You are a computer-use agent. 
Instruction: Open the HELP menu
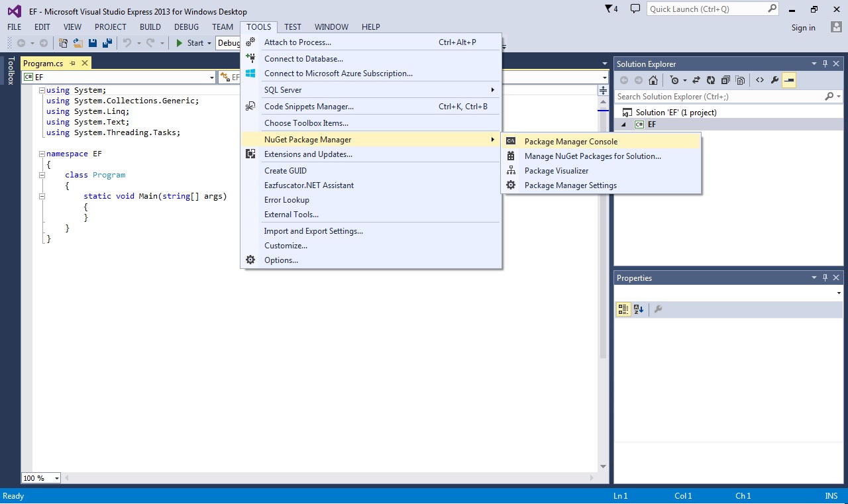(x=371, y=27)
